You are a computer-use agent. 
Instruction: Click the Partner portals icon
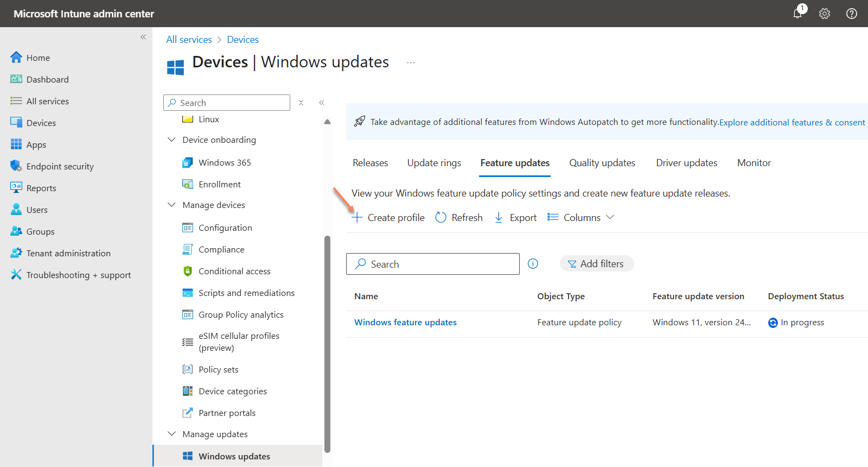pos(188,413)
